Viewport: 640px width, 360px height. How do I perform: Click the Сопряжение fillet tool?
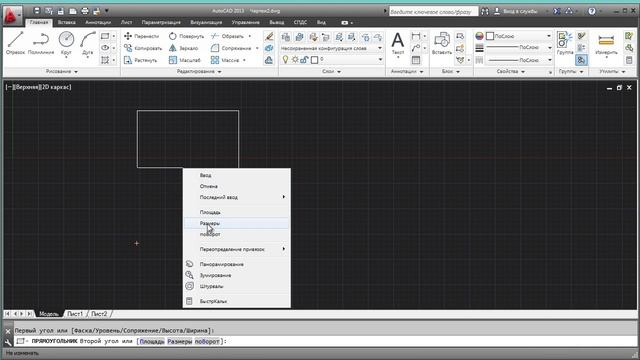click(x=231, y=48)
